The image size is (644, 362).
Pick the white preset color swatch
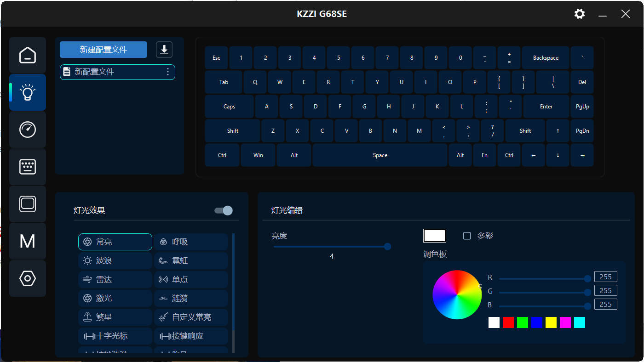coord(494,322)
